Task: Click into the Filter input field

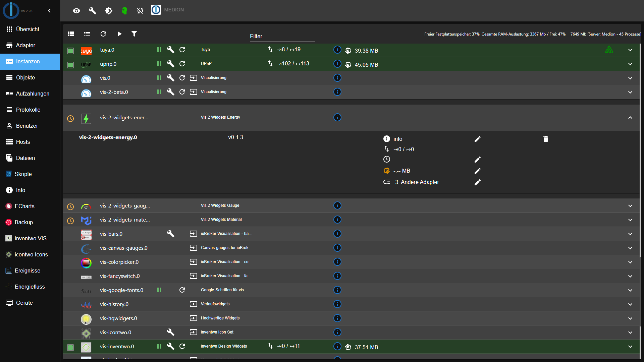Action: (x=282, y=36)
